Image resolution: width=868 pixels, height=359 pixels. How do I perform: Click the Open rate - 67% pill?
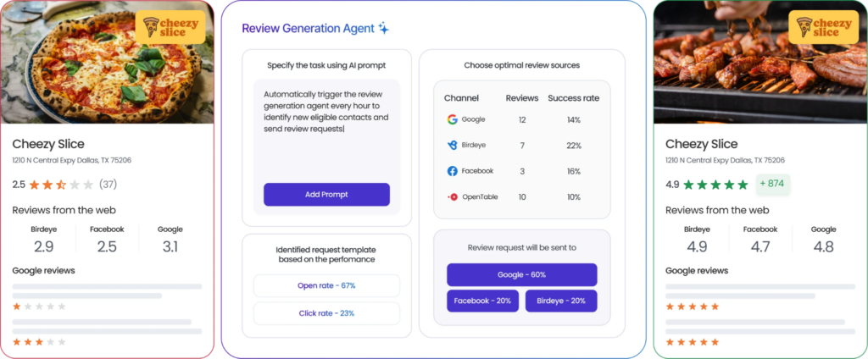(x=326, y=286)
